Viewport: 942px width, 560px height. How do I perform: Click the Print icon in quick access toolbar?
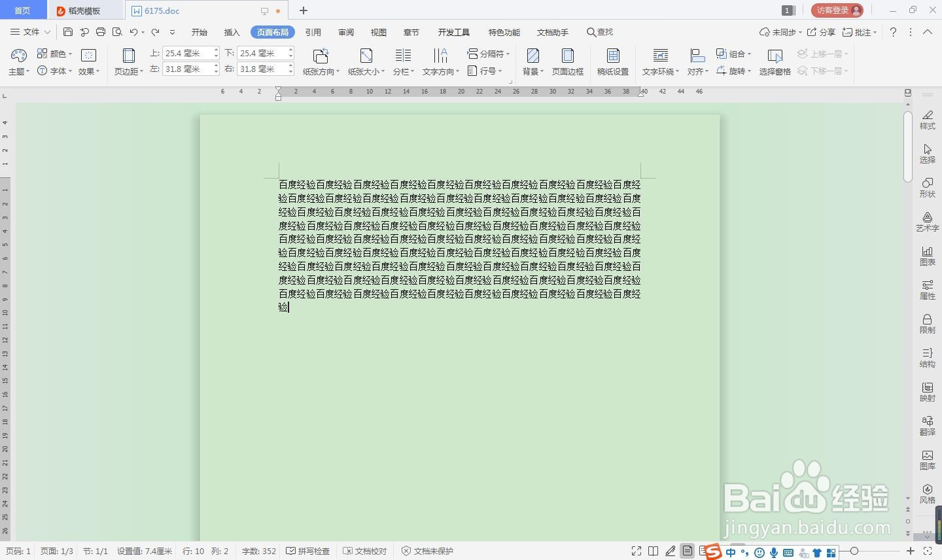(x=101, y=32)
